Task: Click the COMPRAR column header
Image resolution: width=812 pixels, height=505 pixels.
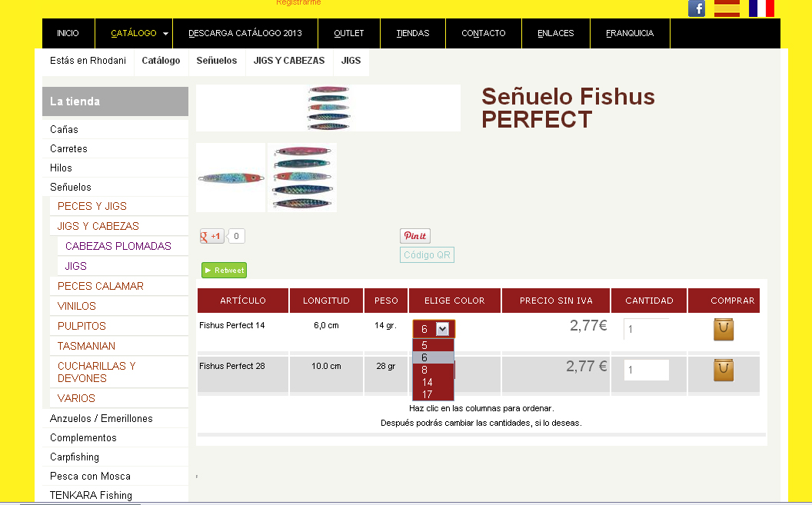Action: [x=724, y=301]
